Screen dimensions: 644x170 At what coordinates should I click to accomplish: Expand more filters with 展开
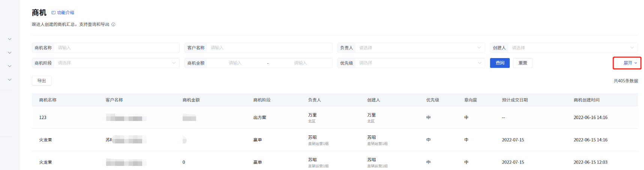pos(630,63)
